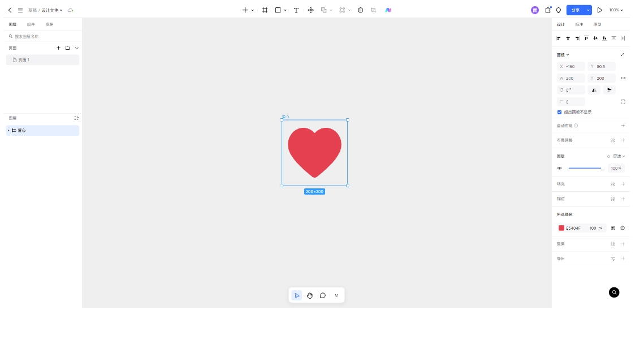The height and width of the screenshot is (340, 644).
Task: Expand more bottom toolbar tools chevron
Action: tap(336, 295)
